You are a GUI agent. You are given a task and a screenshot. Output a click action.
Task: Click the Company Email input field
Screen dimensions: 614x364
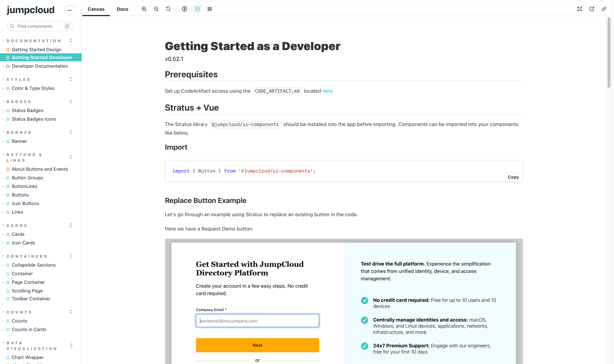pos(257,321)
